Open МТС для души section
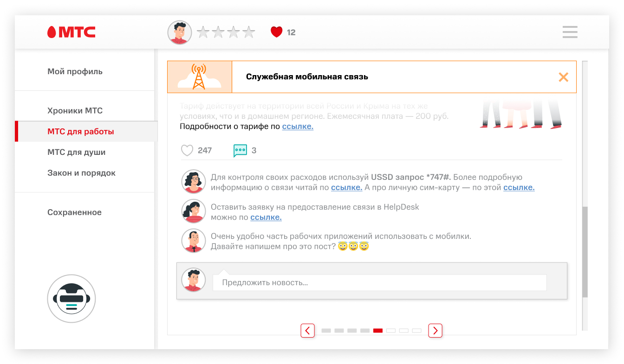 77,152
